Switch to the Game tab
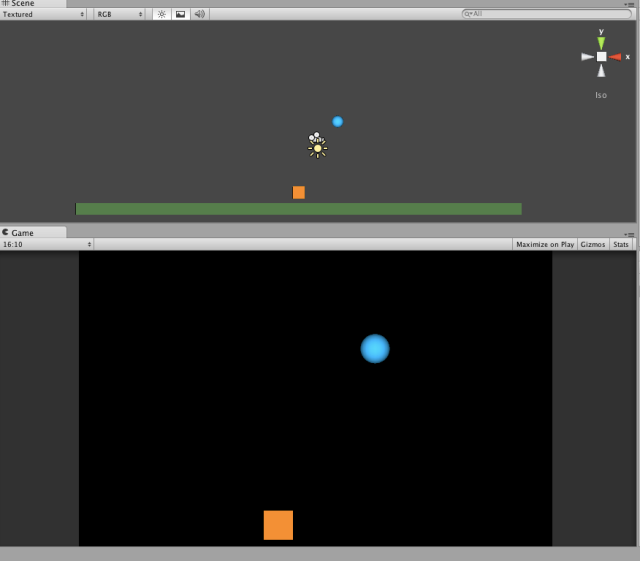Viewport: 640px width, 561px height. point(33,233)
